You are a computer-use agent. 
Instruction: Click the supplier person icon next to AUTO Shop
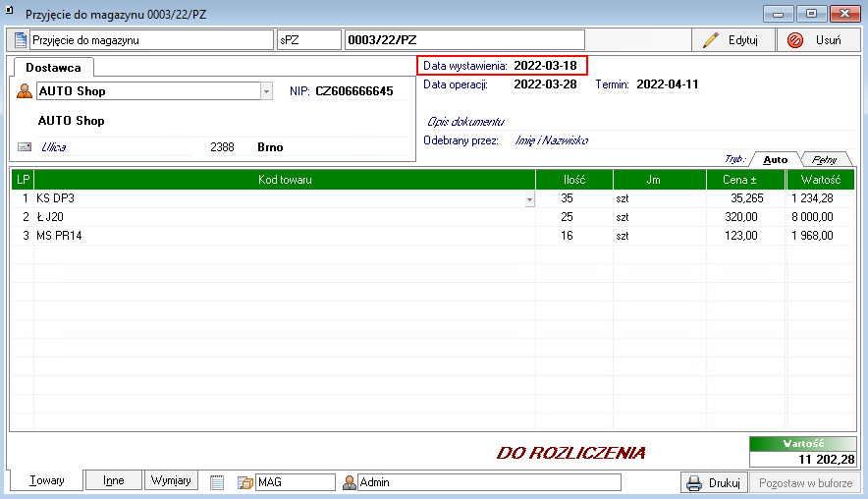(x=26, y=91)
